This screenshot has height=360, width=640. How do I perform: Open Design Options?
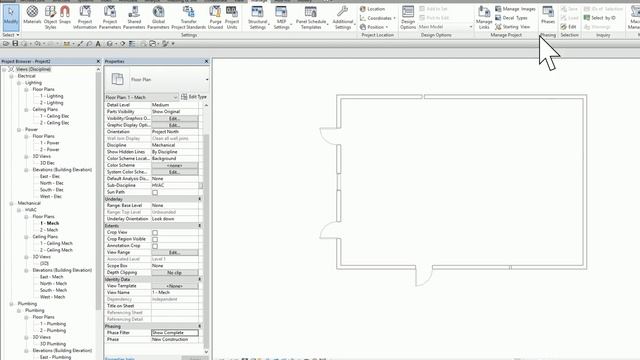pos(408,18)
